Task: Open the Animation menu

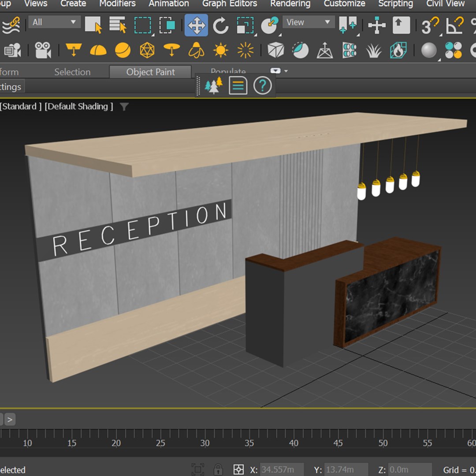Action: (x=169, y=4)
